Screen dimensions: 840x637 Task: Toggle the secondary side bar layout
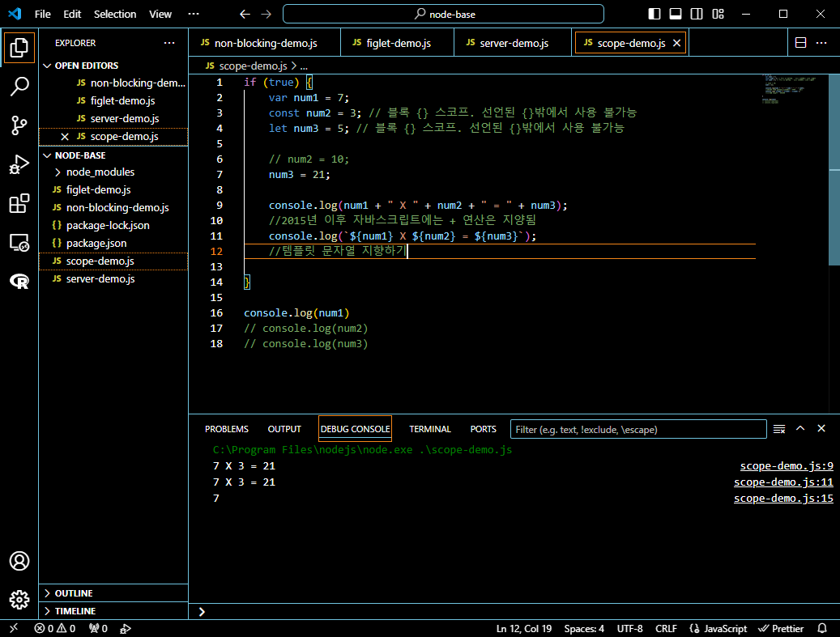coord(697,14)
